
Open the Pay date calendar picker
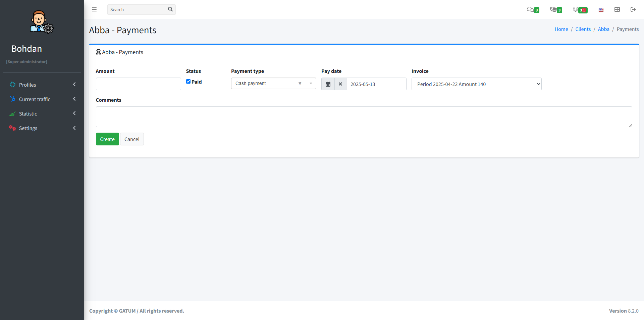coord(328,84)
